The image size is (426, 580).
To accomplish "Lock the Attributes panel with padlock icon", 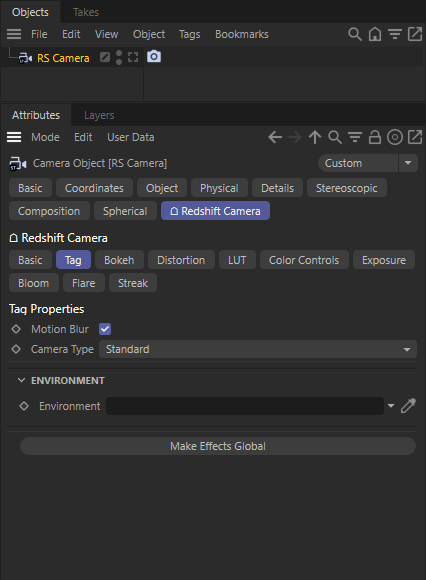I will [x=375, y=137].
